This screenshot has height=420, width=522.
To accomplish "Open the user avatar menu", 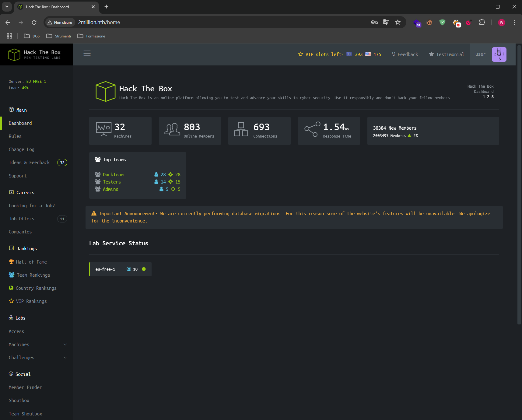I will pos(499,54).
